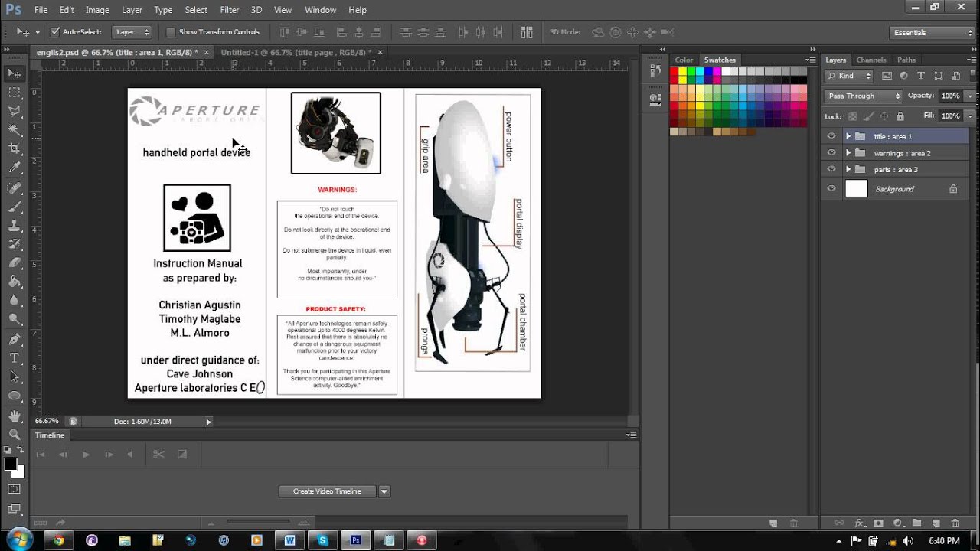The width and height of the screenshot is (980, 551).
Task: Select the Move tool in toolbox
Action: 15,73
